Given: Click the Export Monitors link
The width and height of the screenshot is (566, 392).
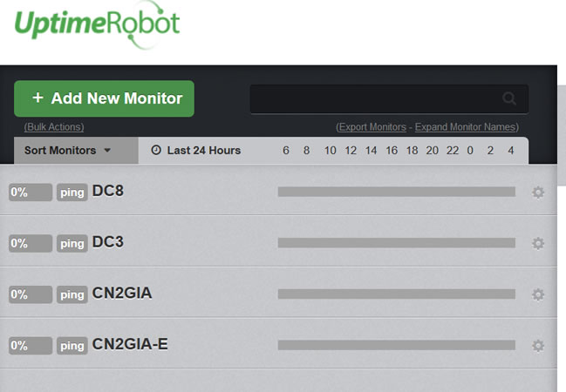Looking at the screenshot, I should tap(372, 127).
